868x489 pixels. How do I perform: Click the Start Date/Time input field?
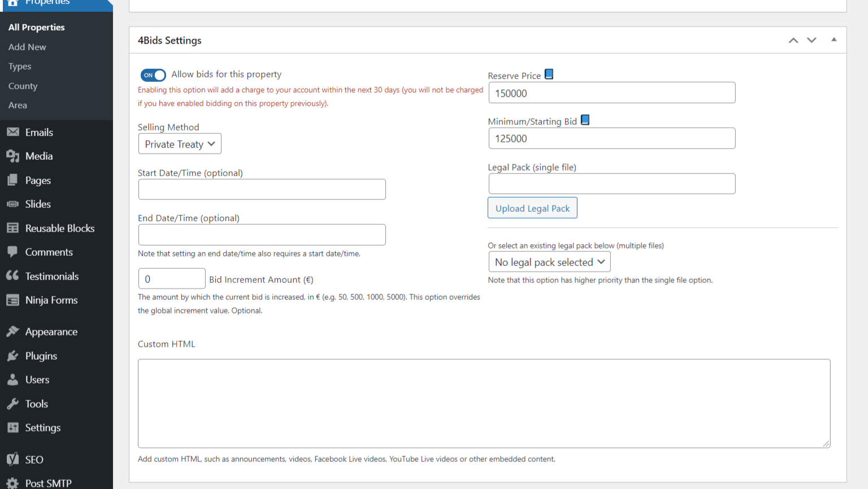tap(262, 190)
